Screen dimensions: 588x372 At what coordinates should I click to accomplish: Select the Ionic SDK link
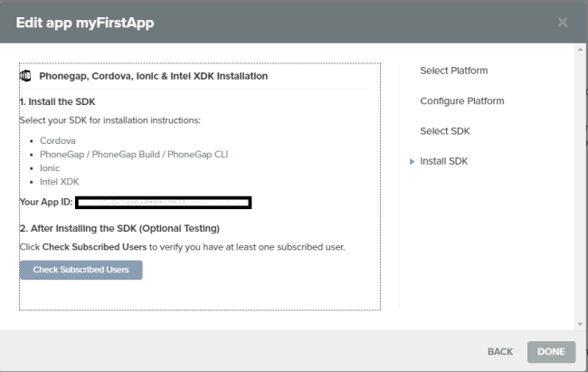point(52,168)
